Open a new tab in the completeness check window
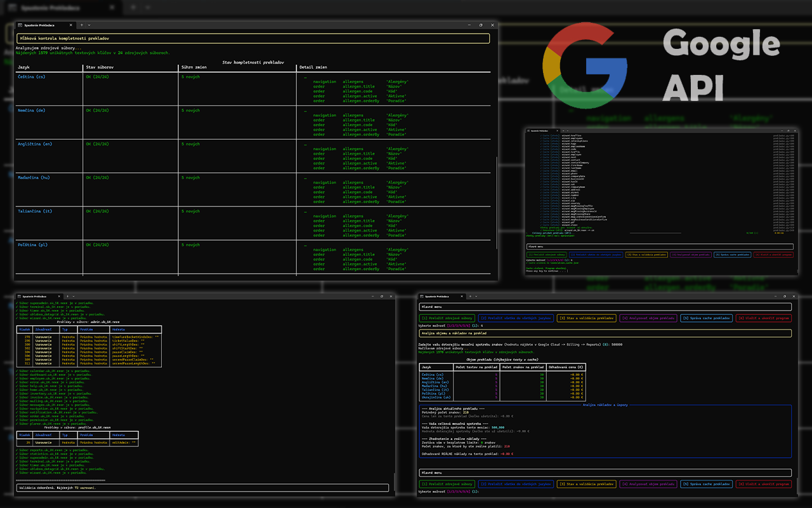 pos(81,25)
